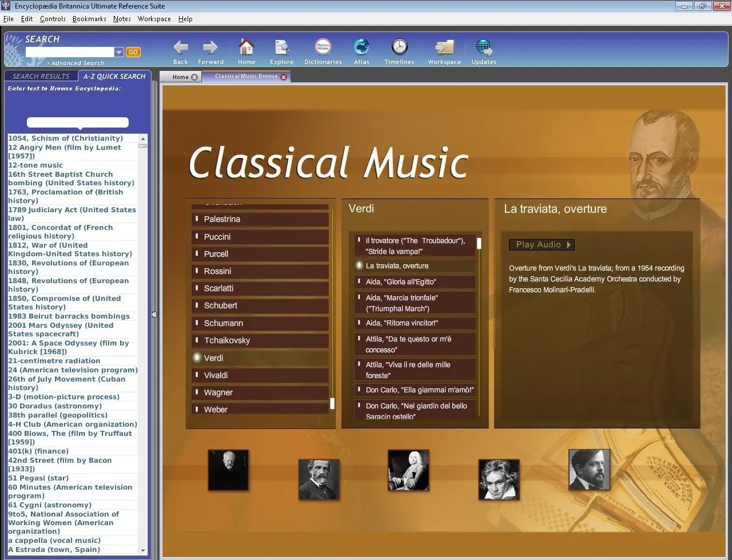The height and width of the screenshot is (560, 732).
Task: Select Aida "Ritorna vincitor!" track
Action: tap(415, 323)
